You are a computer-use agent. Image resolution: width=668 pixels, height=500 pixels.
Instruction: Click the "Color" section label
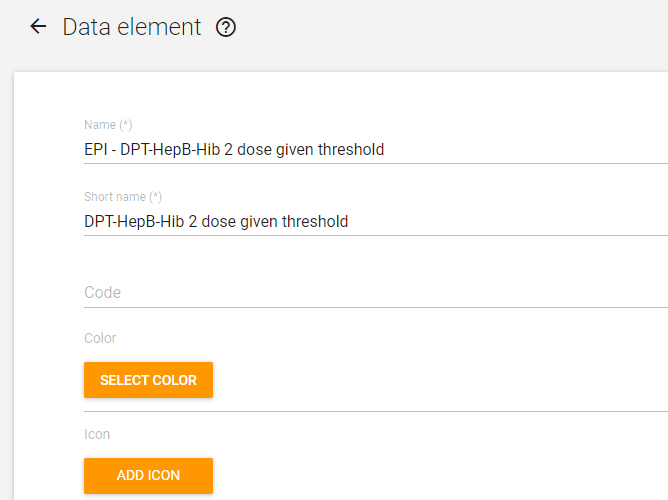point(100,338)
